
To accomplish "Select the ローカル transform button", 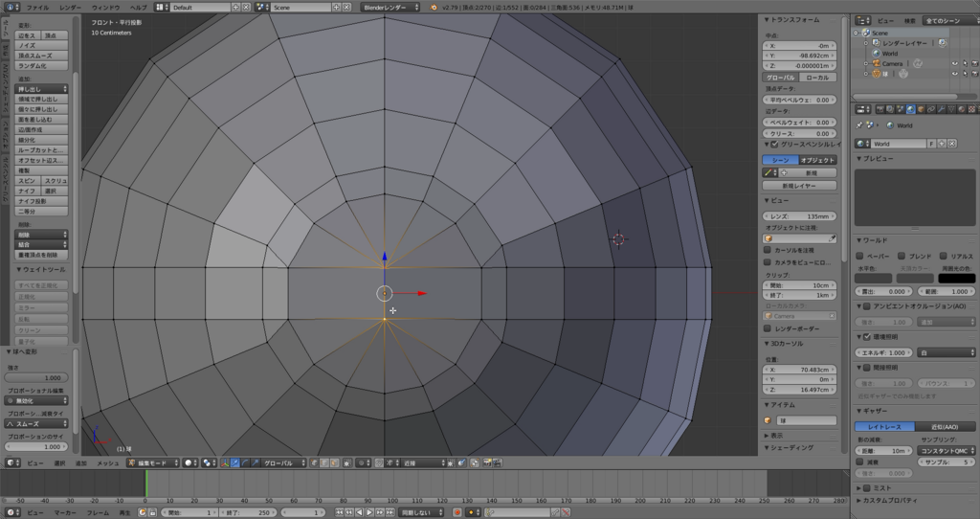I will (x=817, y=78).
